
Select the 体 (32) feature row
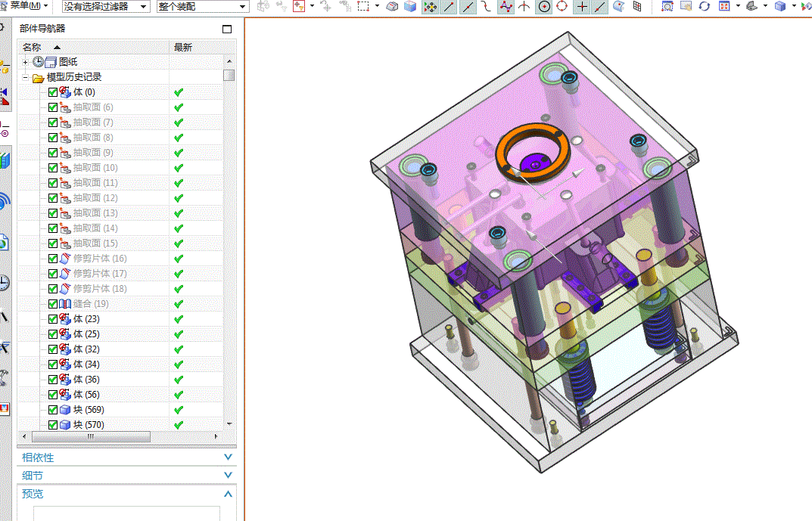[120, 349]
